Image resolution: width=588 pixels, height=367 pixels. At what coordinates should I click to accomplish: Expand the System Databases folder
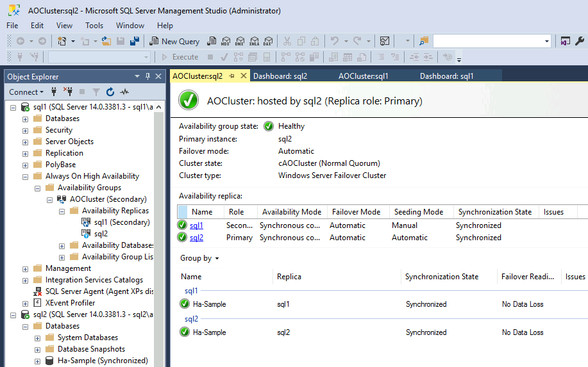click(x=37, y=338)
